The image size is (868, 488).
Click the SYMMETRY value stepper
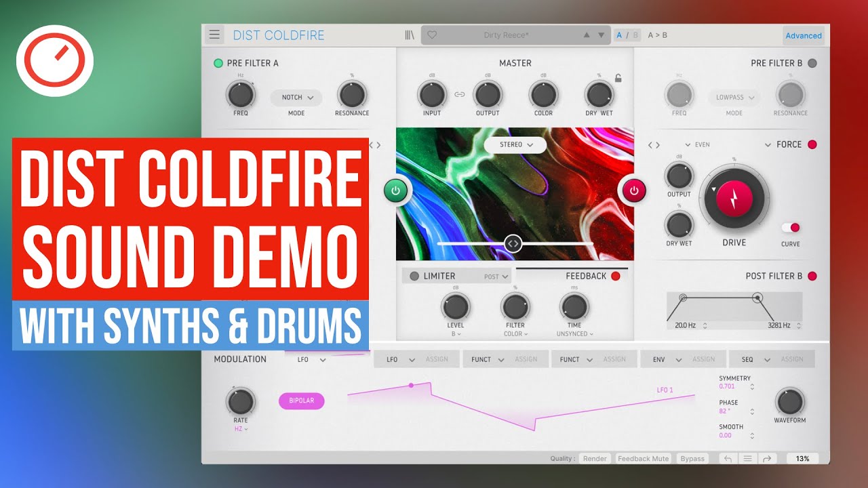click(751, 386)
